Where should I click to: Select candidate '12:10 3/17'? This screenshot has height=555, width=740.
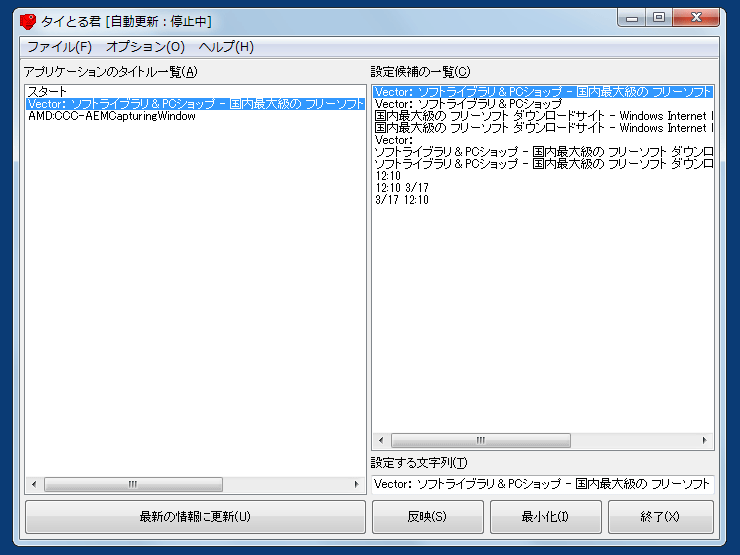[543, 188]
